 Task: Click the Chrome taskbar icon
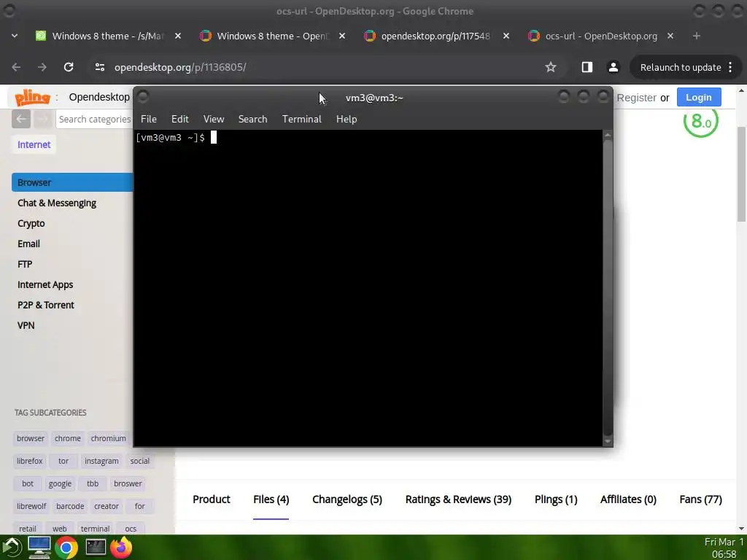pos(66,548)
